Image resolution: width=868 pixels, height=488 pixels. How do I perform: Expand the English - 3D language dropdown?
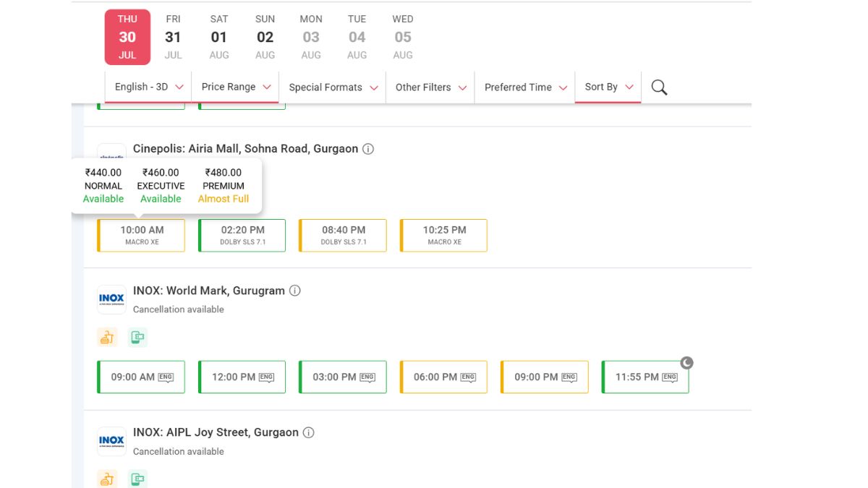click(149, 87)
